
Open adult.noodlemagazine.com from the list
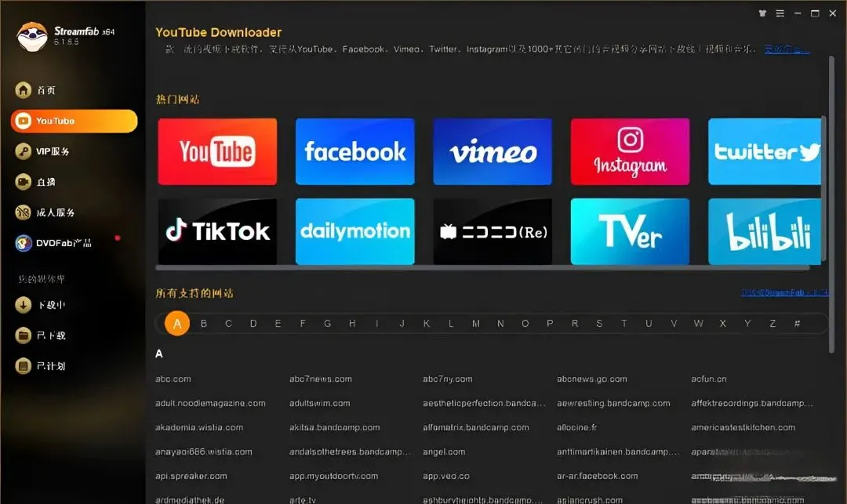[x=210, y=403]
